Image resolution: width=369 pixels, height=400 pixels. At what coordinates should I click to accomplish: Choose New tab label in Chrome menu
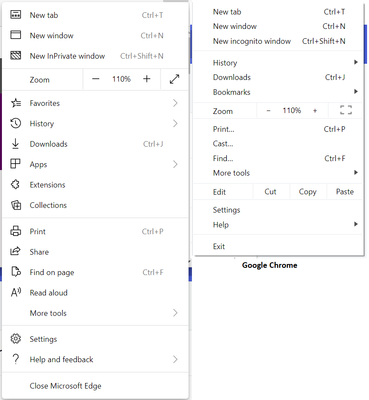coord(227,12)
